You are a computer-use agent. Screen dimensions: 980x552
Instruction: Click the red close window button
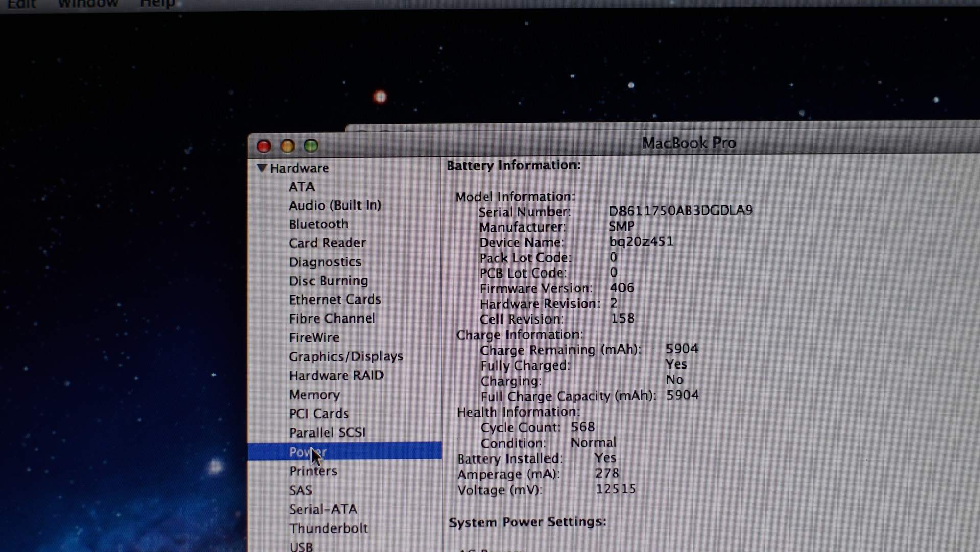pyautogui.click(x=264, y=146)
